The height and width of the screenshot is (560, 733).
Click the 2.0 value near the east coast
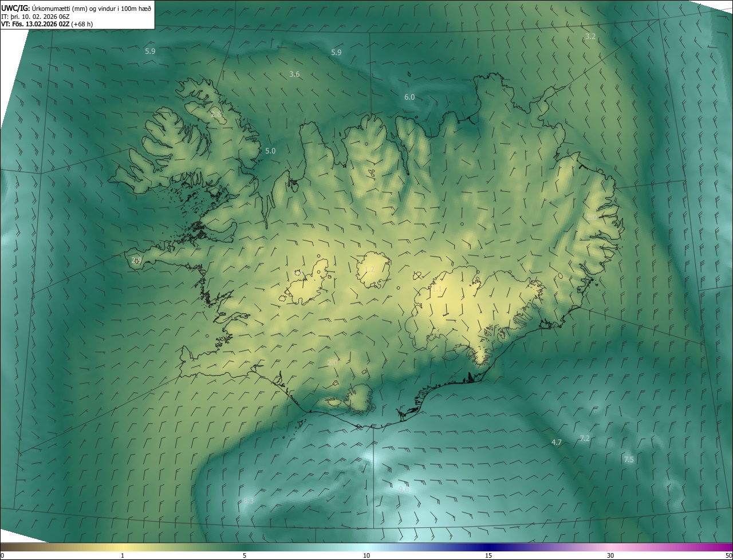tap(592, 217)
